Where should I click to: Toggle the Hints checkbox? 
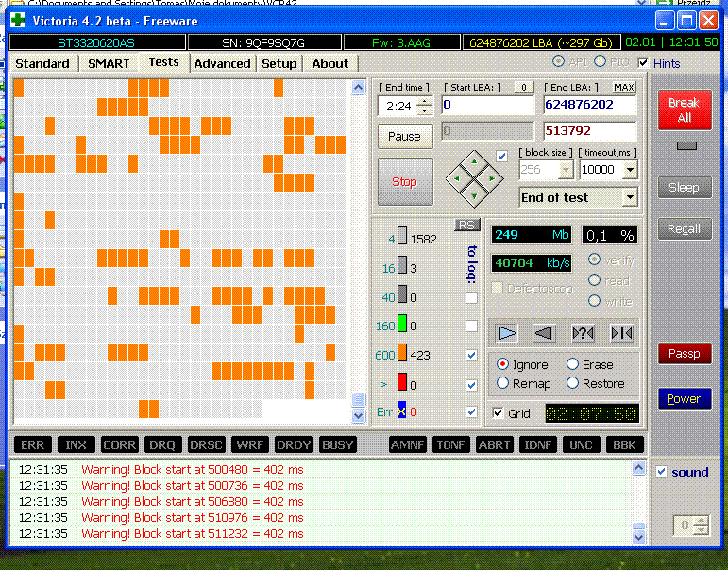tap(644, 62)
